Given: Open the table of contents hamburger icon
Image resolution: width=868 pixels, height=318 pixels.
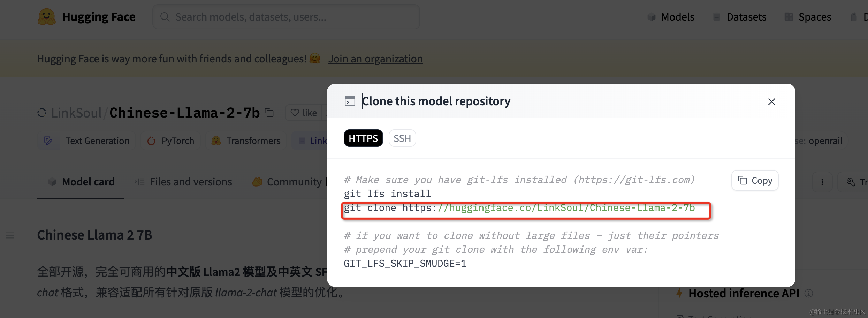Looking at the screenshot, I should tap(10, 235).
